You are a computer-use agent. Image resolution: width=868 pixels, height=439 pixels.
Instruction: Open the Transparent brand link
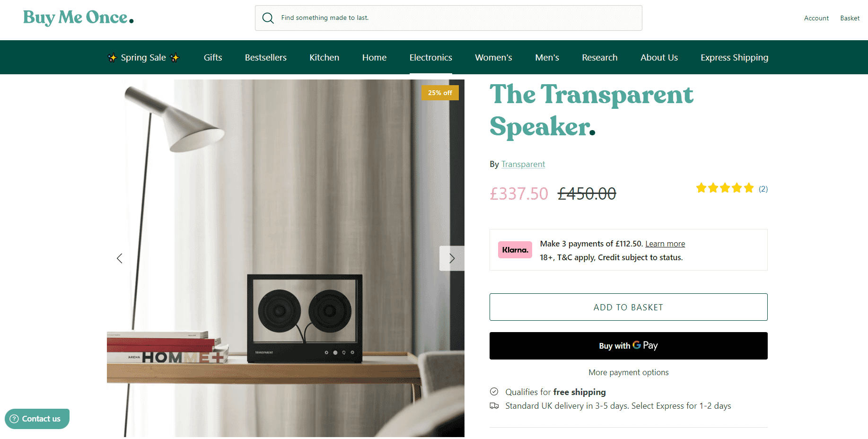pyautogui.click(x=523, y=164)
